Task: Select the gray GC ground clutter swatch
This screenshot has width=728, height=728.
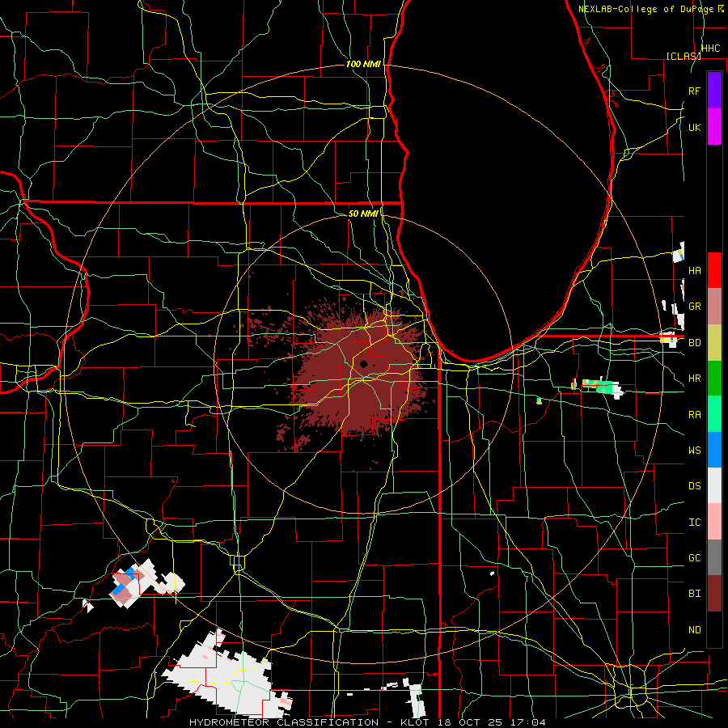Action: tap(714, 557)
